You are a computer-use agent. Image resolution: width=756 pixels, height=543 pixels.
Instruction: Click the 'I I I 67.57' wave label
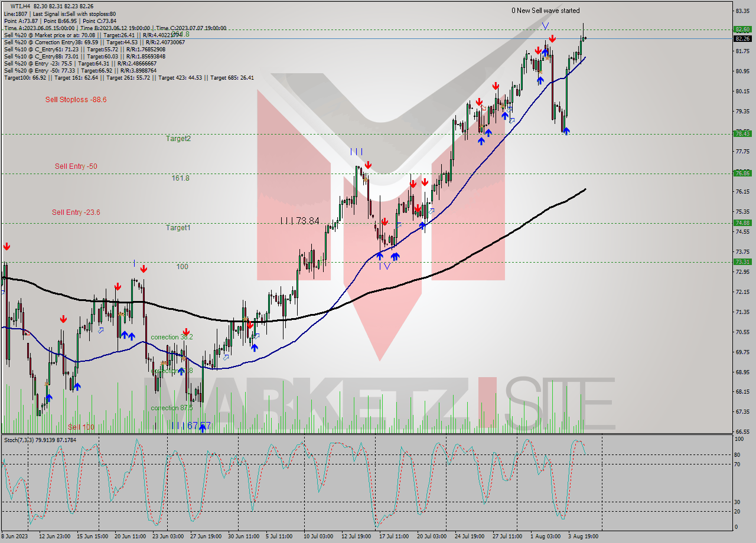pos(191,426)
